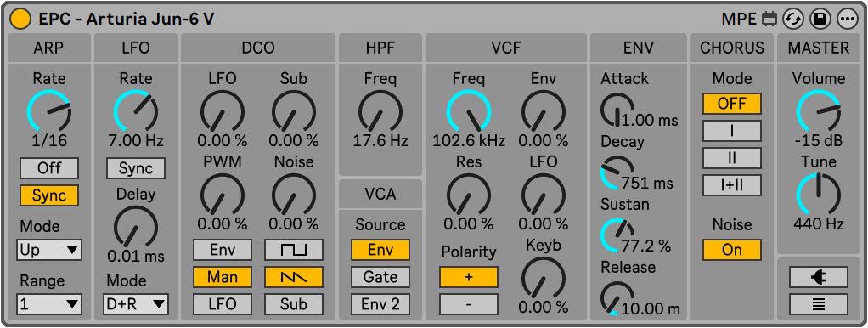
Task: Select the sawtooth wave DCO button
Action: pos(293,277)
